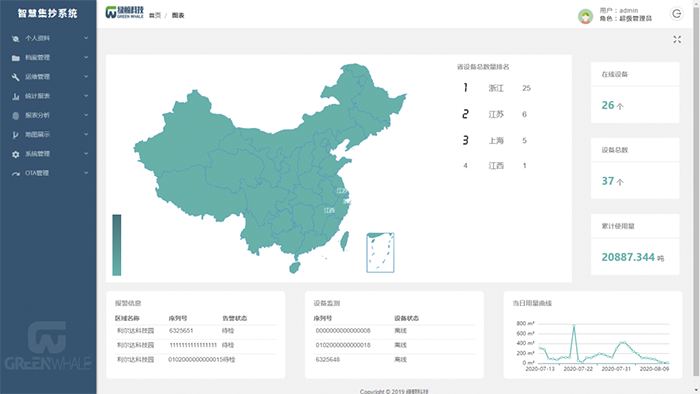Click the 报警信息 panel title
Image resolution: width=700 pixels, height=394 pixels.
(x=128, y=303)
